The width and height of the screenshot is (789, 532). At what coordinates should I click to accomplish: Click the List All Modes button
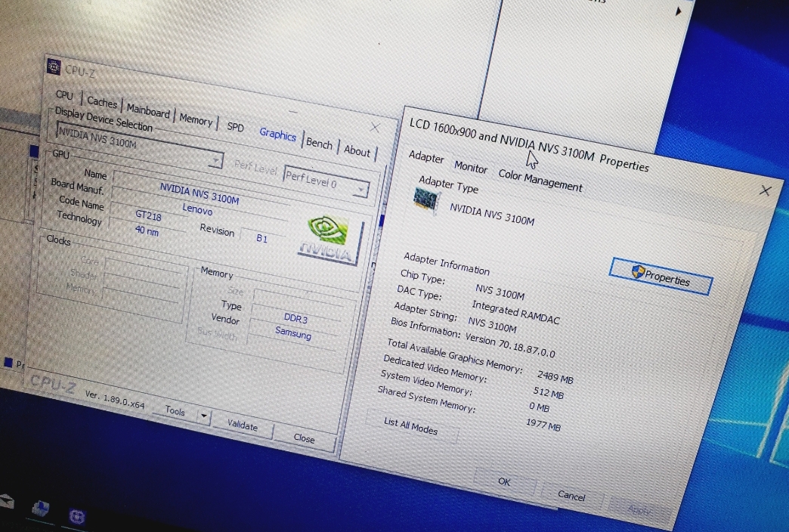[x=410, y=427]
